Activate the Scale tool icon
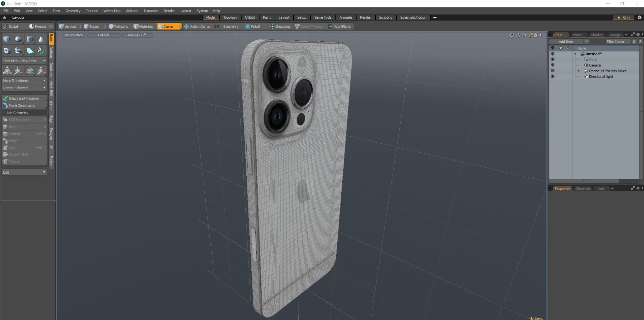644x320 pixels. (41, 71)
